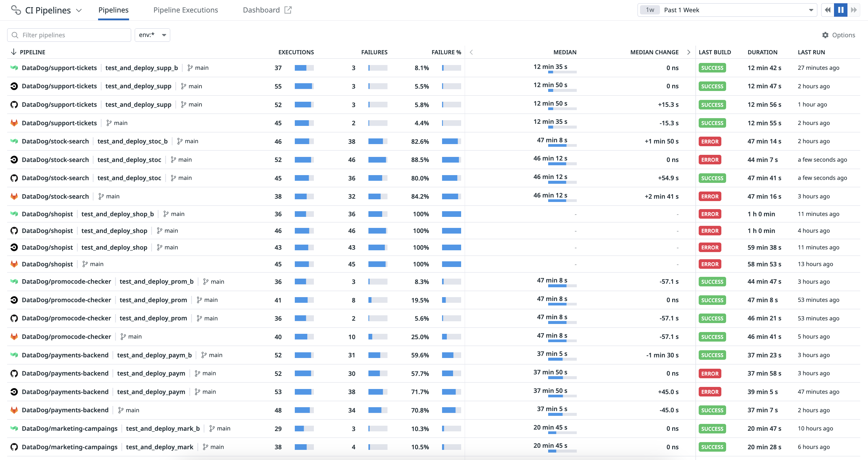Click the CI Pipelines logo icon
The image size is (868, 460).
point(16,10)
